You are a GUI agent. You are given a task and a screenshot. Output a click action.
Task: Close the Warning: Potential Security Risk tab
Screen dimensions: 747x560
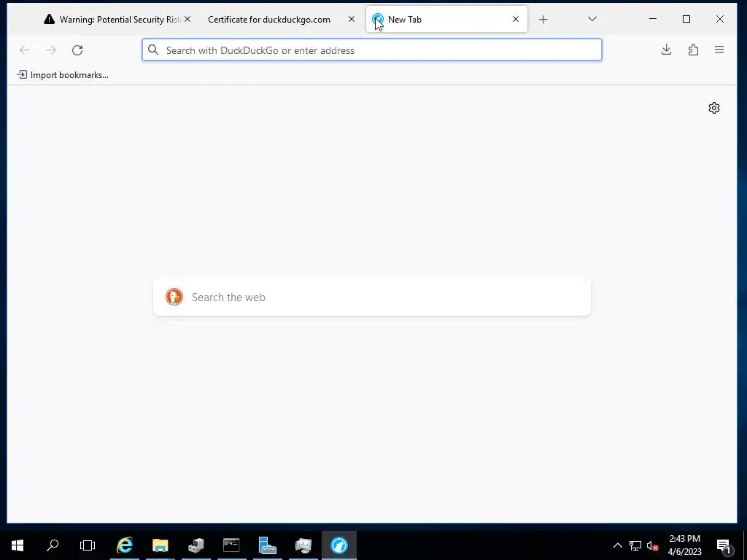pos(187,19)
